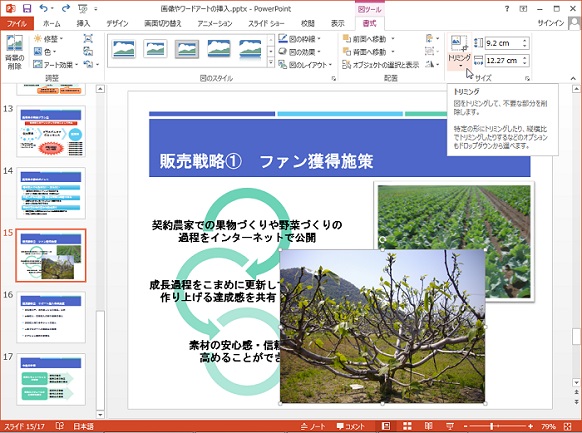Apply the fourth picture style thumbnail
The width and height of the screenshot is (582, 433).
pyautogui.click(x=219, y=49)
